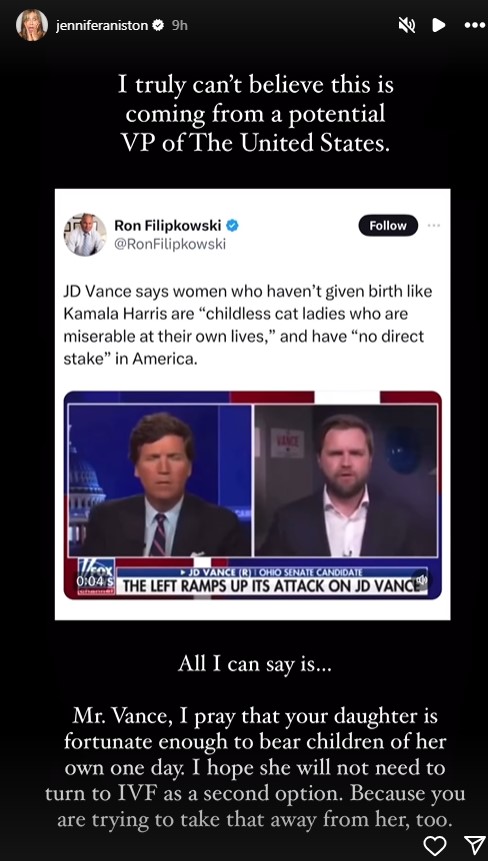Click the 9h story timestamp
Image resolution: width=488 pixels, height=861 pixels.
tap(180, 26)
